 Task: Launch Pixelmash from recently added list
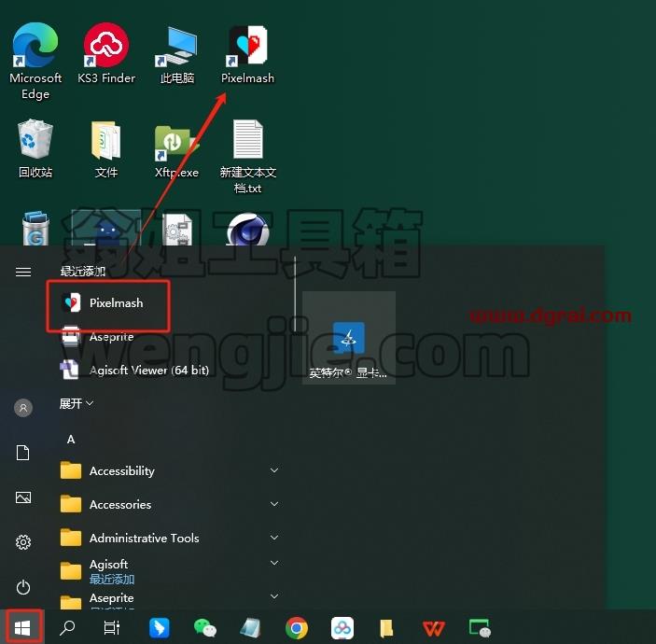click(108, 303)
